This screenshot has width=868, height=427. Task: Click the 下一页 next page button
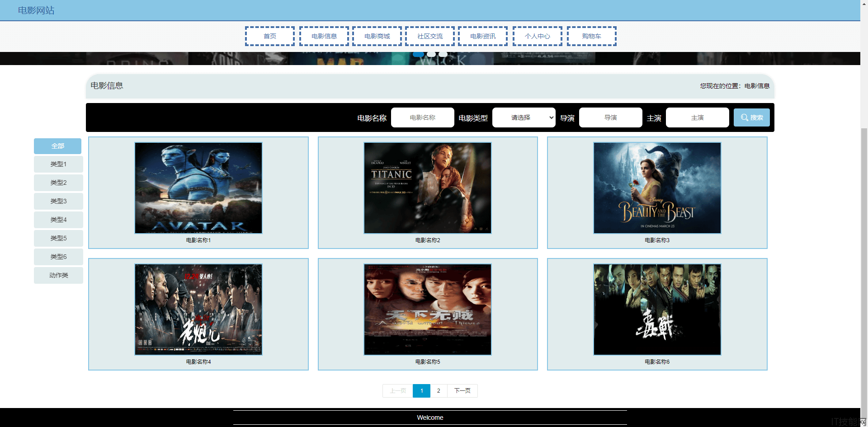click(x=462, y=391)
